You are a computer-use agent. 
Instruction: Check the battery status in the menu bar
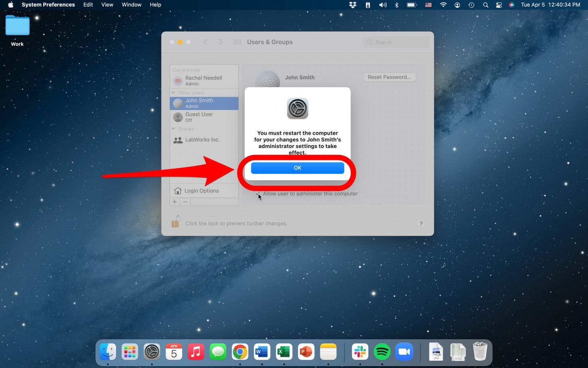(412, 5)
